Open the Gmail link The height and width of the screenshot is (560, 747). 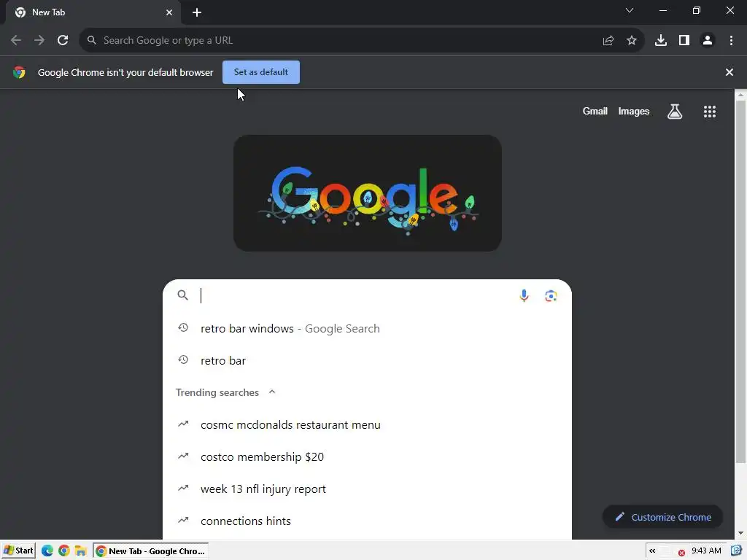pos(595,111)
